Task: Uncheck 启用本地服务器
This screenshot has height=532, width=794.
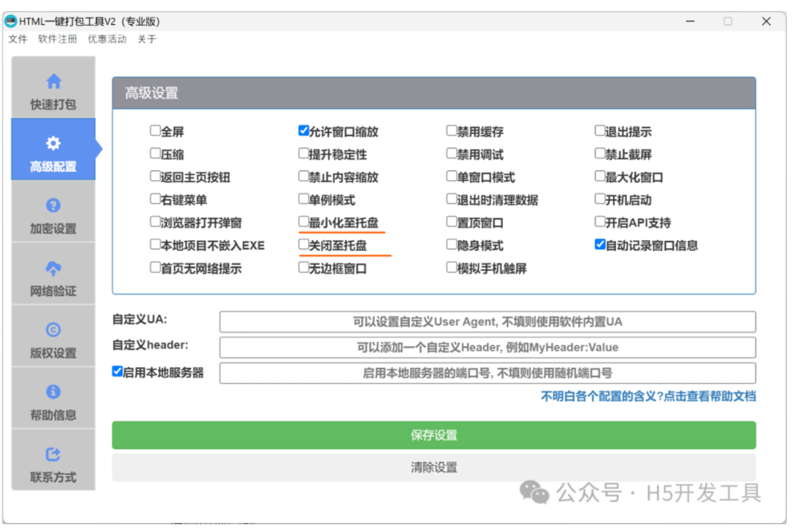Action: pos(117,371)
